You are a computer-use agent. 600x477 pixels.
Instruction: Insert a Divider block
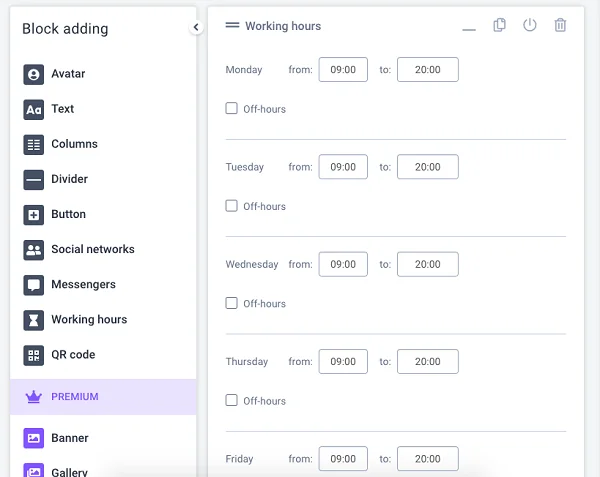point(55,180)
